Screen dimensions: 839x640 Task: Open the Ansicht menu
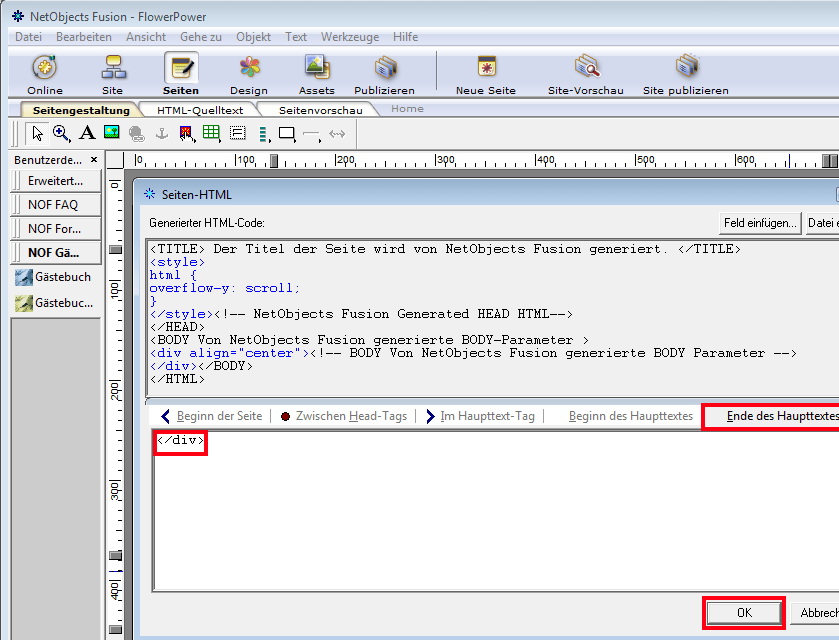(146, 37)
